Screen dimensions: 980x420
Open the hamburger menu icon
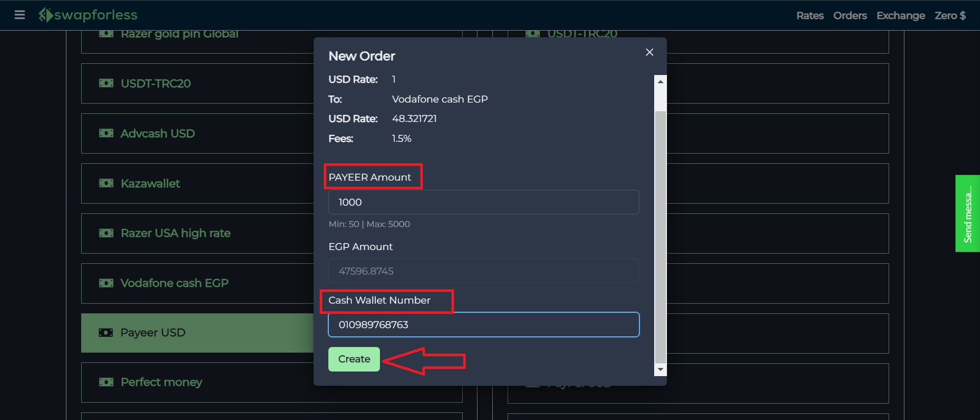coord(20,15)
